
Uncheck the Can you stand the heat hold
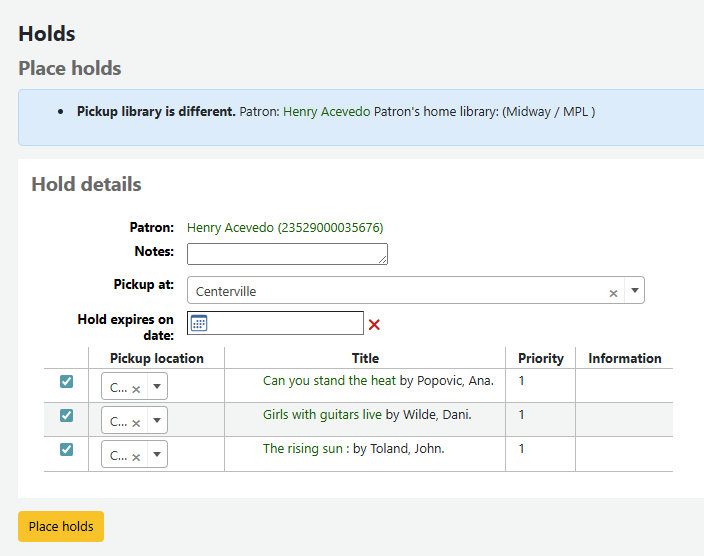tap(66, 381)
